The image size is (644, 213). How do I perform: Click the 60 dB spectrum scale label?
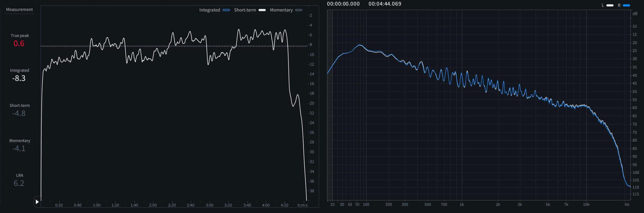click(x=635, y=108)
